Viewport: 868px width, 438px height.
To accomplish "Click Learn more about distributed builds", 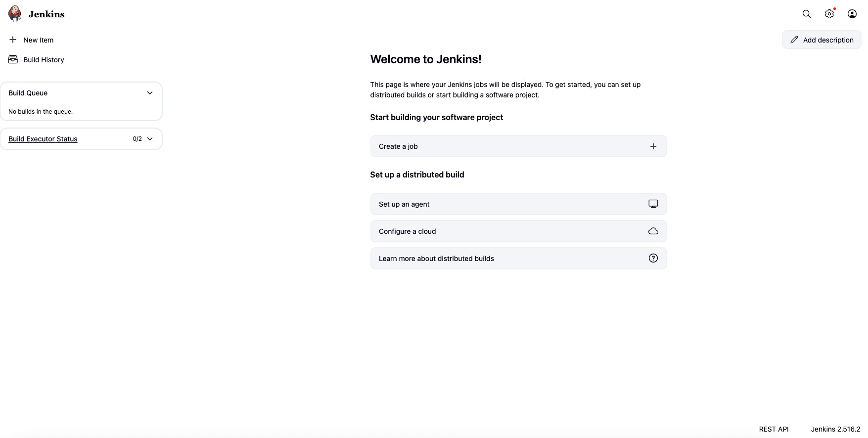I will pos(436,259).
